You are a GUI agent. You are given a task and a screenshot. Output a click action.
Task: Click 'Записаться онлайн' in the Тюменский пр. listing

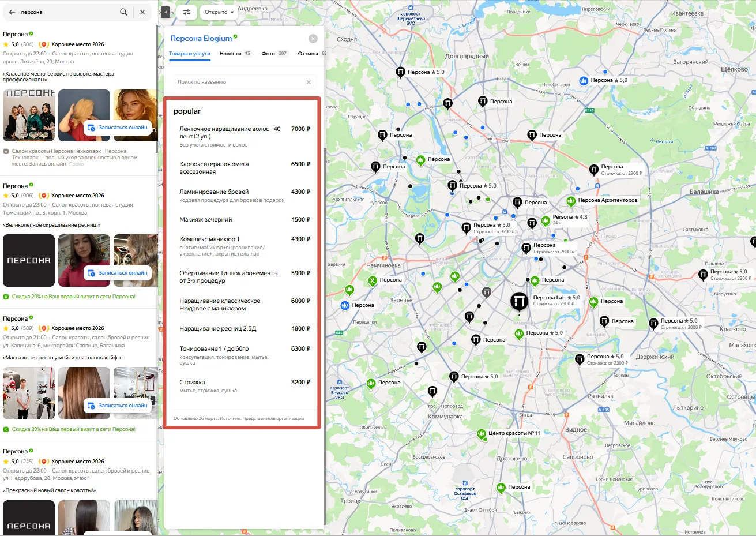118,273
